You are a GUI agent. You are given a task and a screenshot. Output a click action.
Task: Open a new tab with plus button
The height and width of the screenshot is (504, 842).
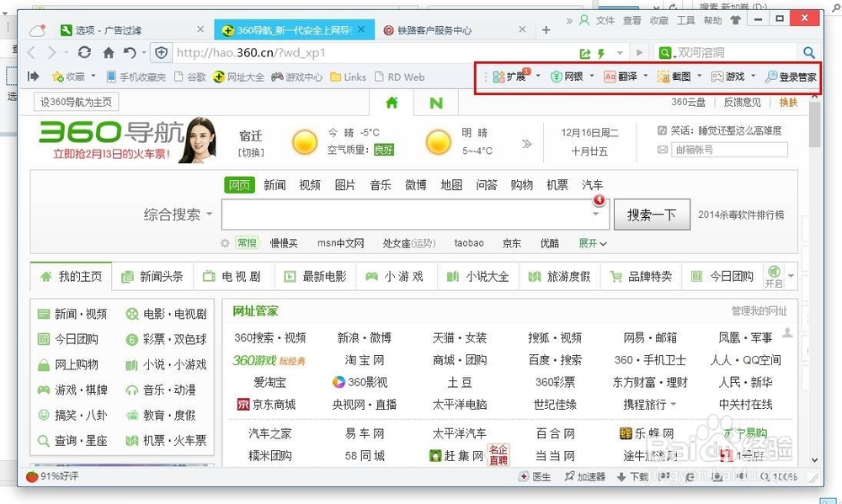(546, 30)
